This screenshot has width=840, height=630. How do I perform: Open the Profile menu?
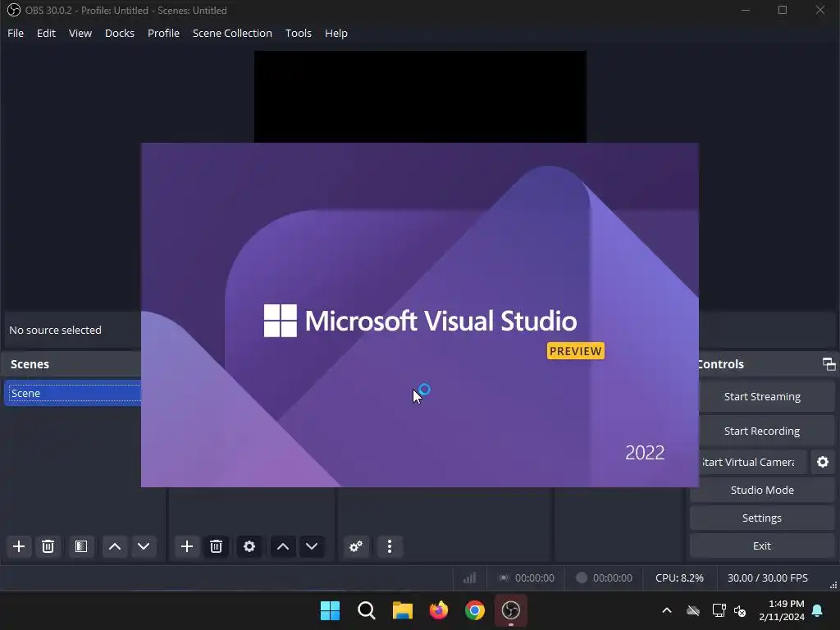163,33
